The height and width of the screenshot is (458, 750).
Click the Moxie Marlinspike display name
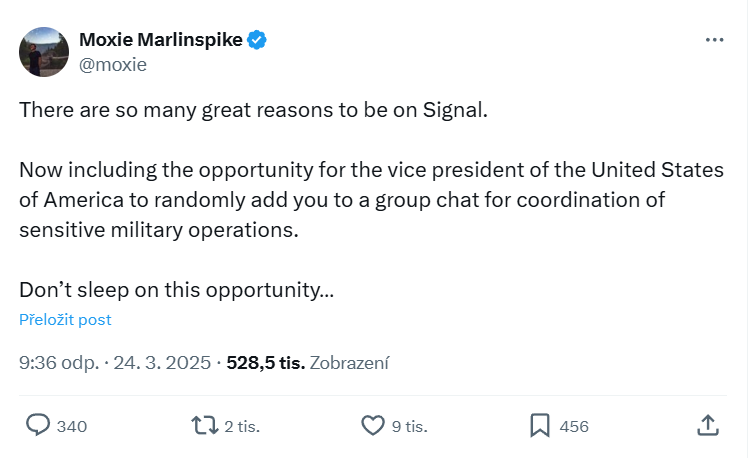pyautogui.click(x=160, y=40)
